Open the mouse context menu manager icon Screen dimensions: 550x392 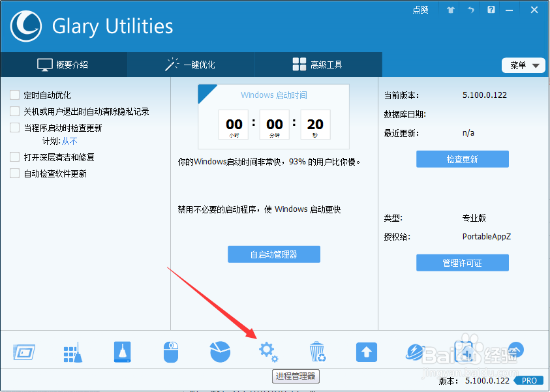[171, 352]
